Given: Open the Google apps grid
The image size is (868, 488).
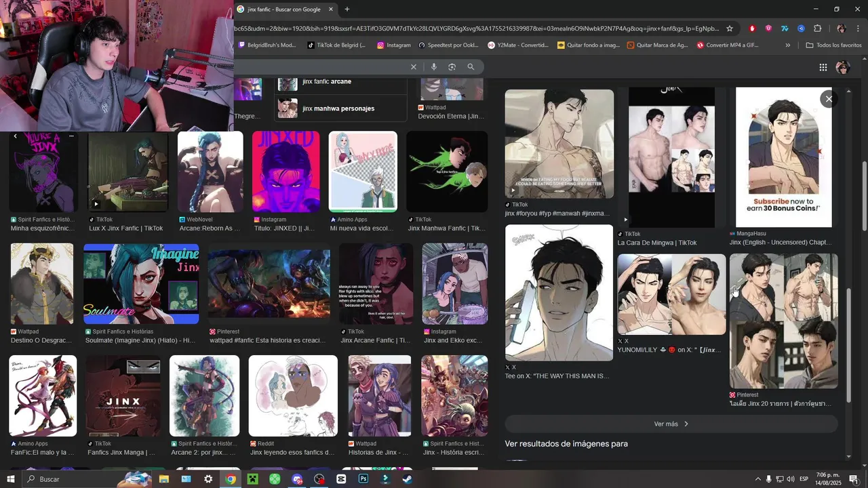Looking at the screenshot, I should pos(823,67).
